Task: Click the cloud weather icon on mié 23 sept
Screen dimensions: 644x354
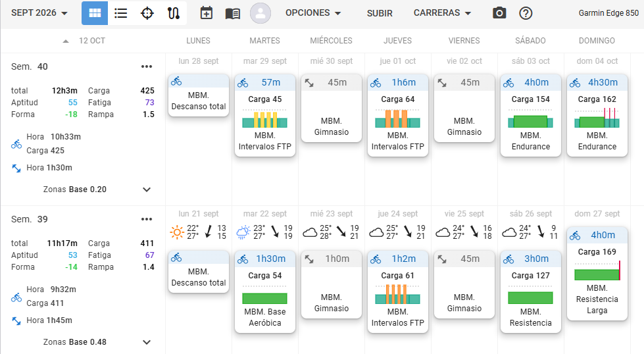Action: 310,233
